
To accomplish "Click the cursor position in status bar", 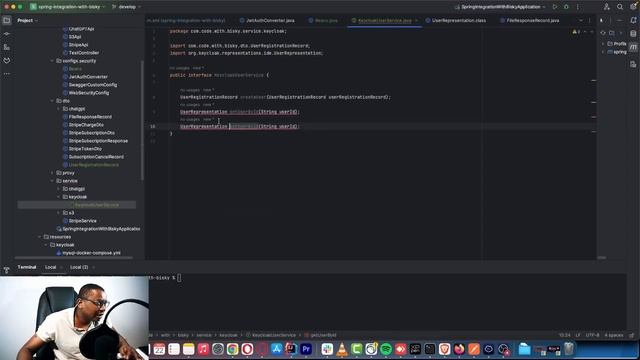I will tap(564, 336).
